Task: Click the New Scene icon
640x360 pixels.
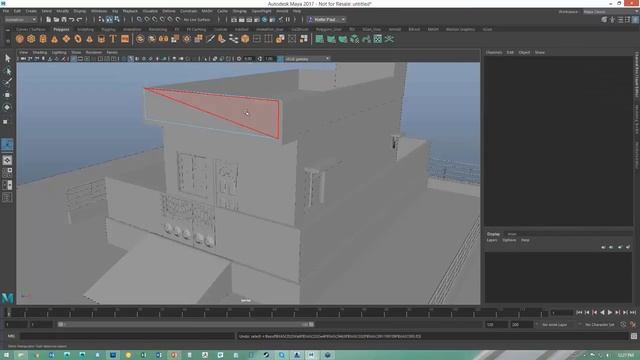Action: 48,19
